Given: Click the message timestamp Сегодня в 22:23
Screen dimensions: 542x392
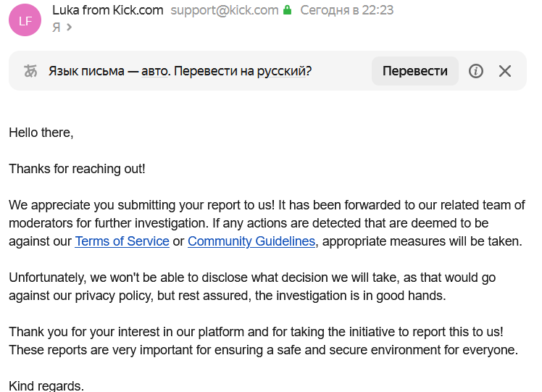Looking at the screenshot, I should pyautogui.click(x=346, y=10).
